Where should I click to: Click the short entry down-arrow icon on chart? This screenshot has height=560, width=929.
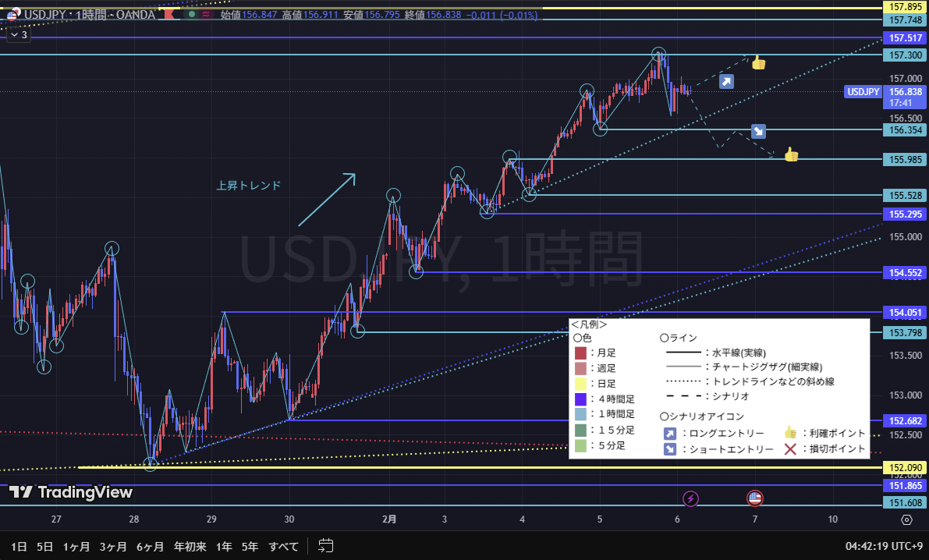758,131
